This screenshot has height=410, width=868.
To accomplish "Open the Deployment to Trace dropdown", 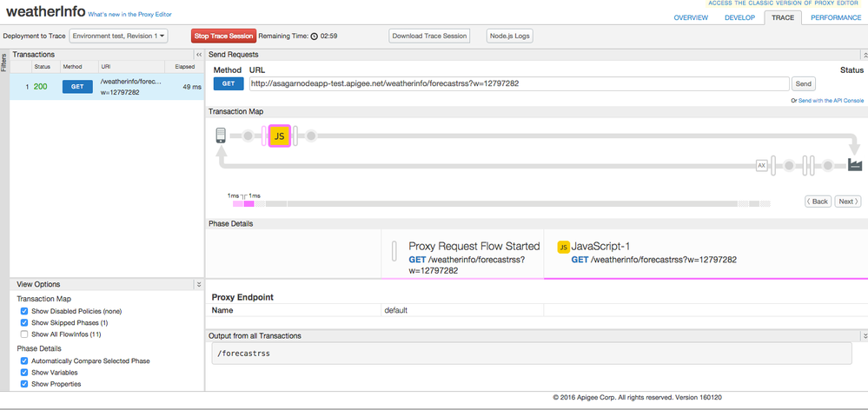I will (x=118, y=36).
